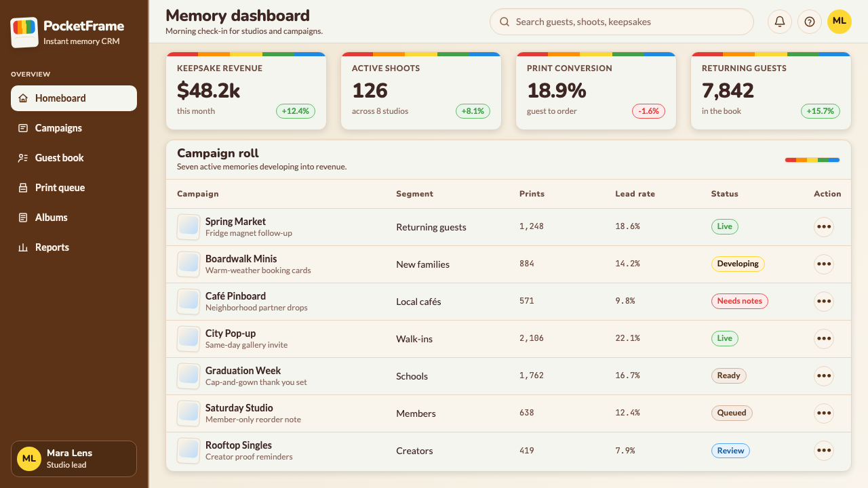Click the +8.1% shoots badge
The width and height of the screenshot is (868, 488).
pos(473,111)
